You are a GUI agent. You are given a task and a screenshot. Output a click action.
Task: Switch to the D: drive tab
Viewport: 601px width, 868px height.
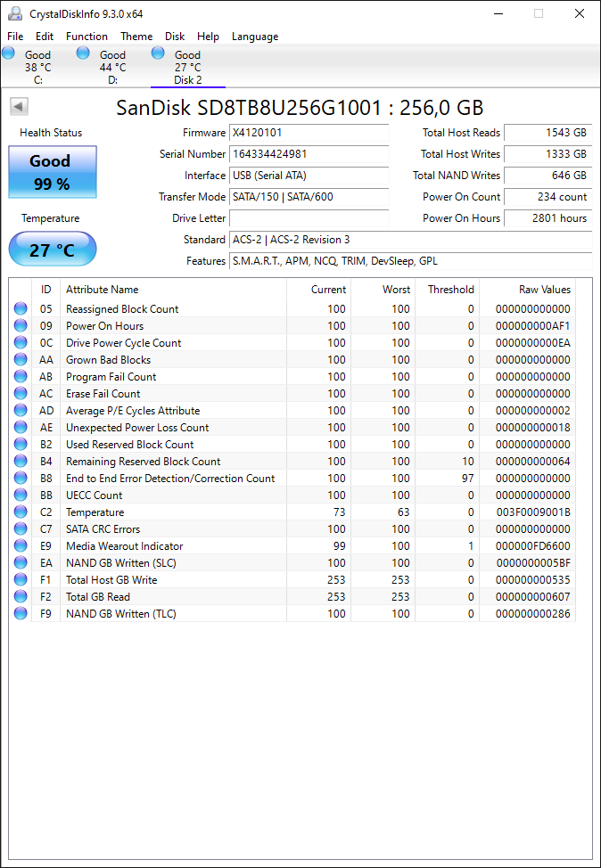[x=112, y=67]
